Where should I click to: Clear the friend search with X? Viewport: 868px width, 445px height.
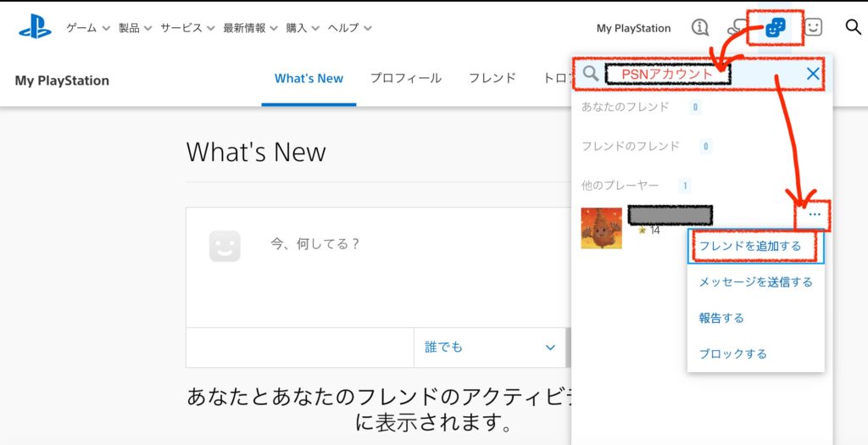coord(813,73)
